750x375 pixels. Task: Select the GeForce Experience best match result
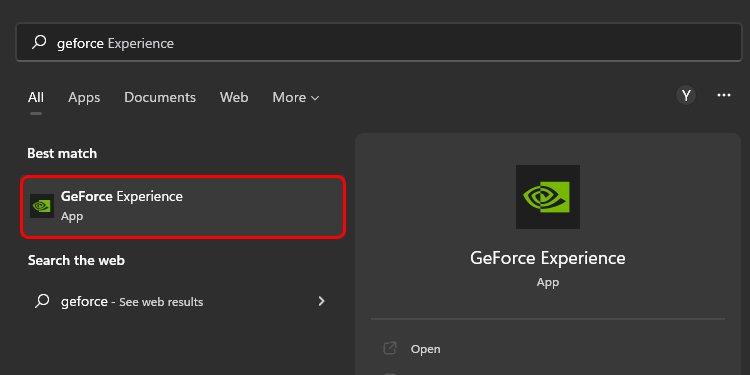click(183, 207)
